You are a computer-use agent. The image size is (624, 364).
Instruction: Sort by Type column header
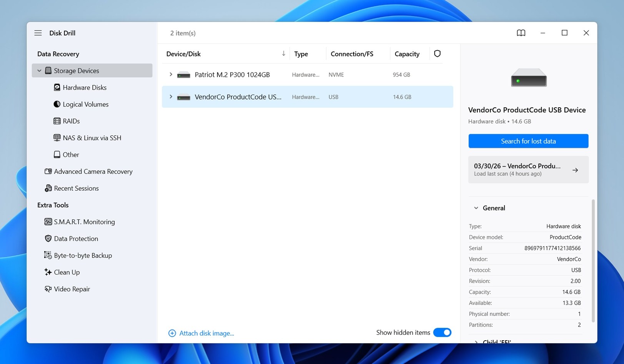[301, 54]
